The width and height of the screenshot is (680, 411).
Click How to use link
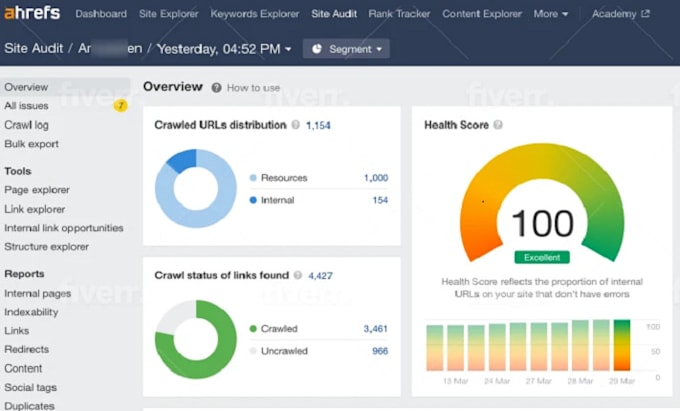(253, 88)
